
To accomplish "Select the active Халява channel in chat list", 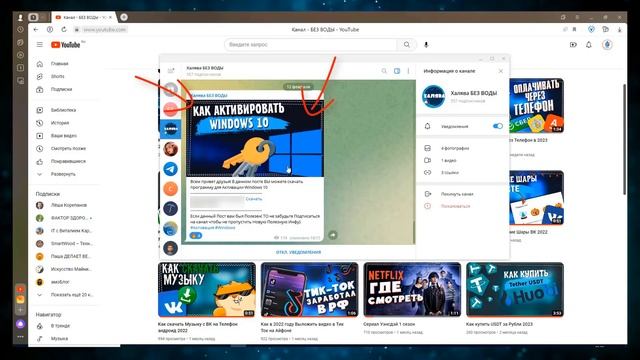I will tap(170, 129).
